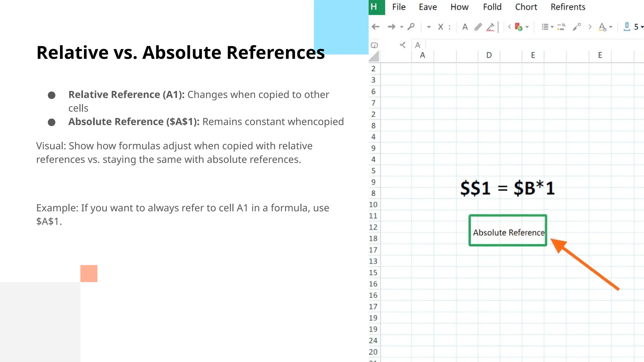Click the green H application icon

point(376,7)
